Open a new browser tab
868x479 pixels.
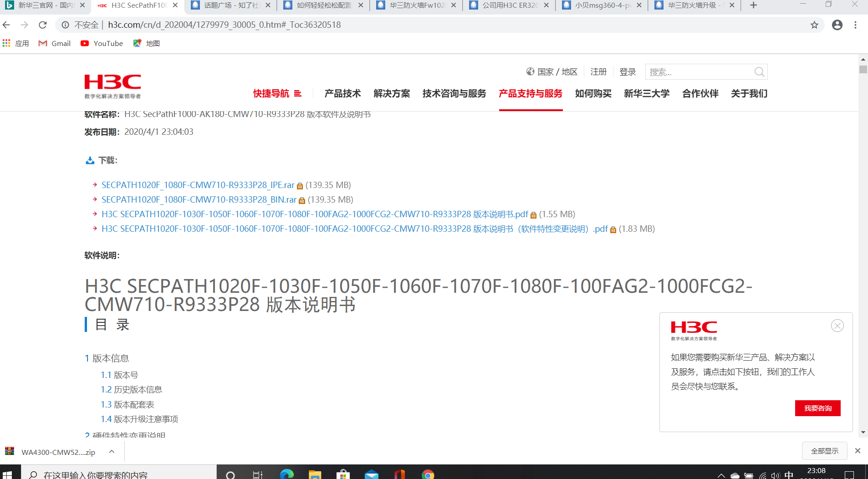[x=754, y=5]
